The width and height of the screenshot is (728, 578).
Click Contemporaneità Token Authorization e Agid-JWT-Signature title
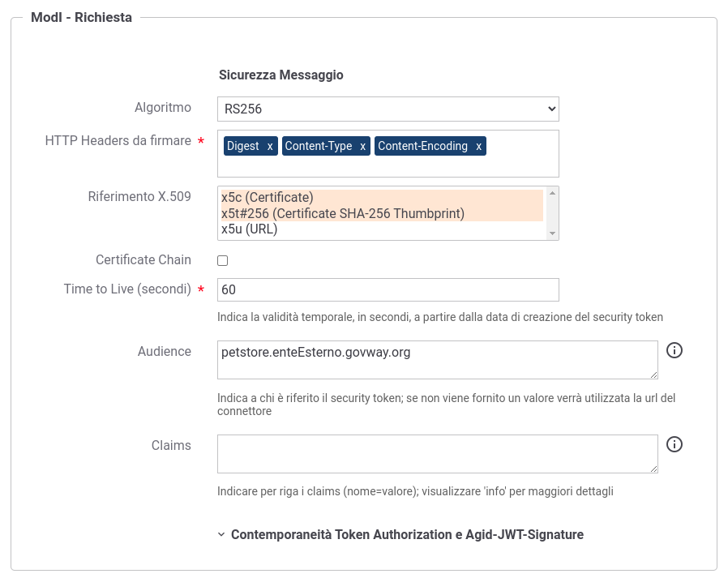pos(407,534)
